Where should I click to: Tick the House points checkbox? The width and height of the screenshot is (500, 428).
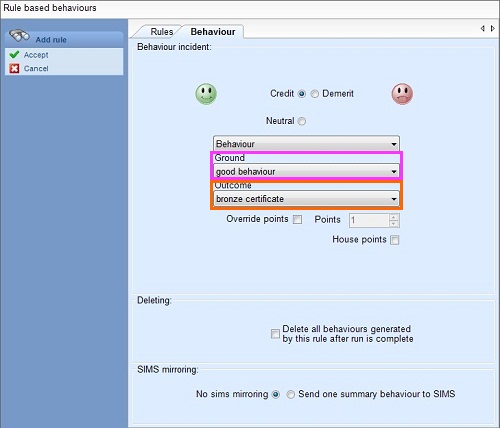tap(395, 240)
